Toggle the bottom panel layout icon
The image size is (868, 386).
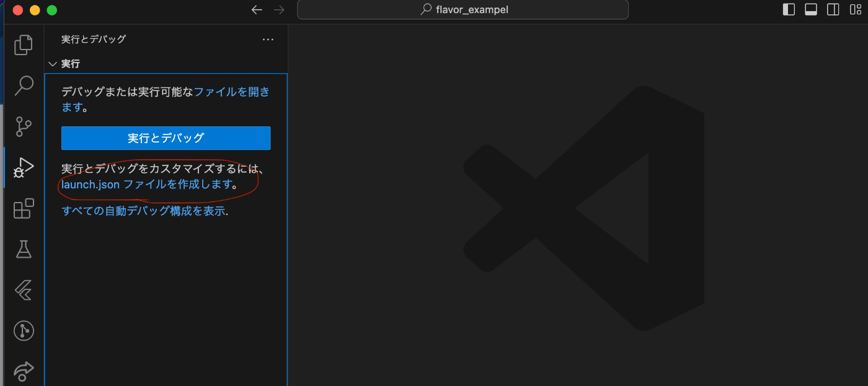811,9
